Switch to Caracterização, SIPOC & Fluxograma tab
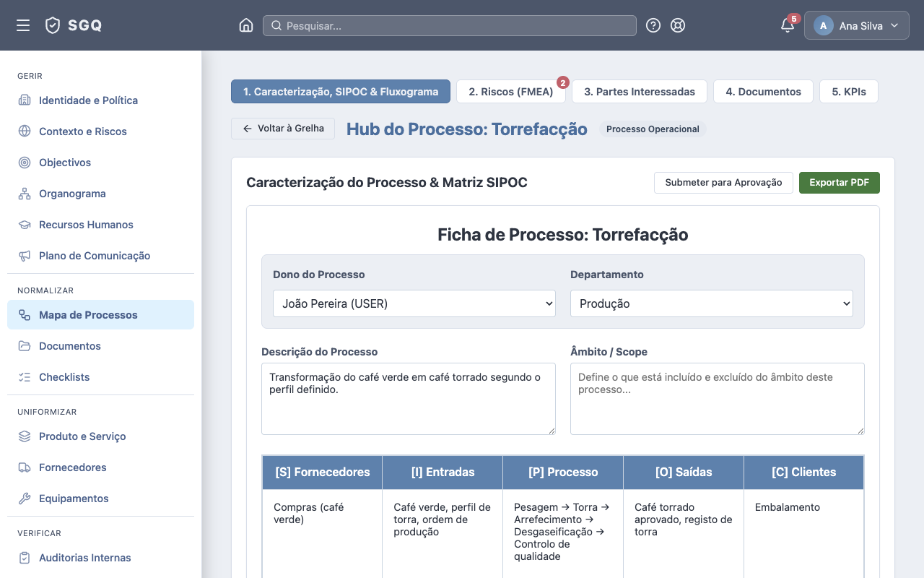This screenshot has height=578, width=924. [341, 92]
